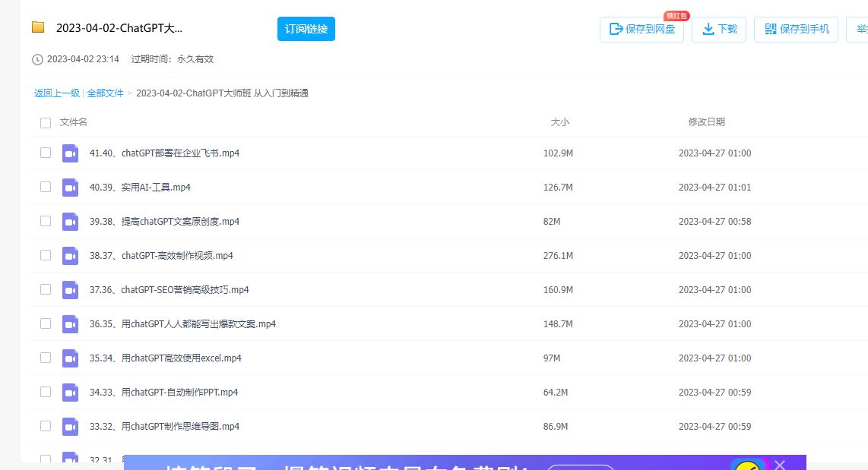Click video icon for 34.33 自动制作PPT.mp4
The image size is (868, 470).
pos(70,393)
